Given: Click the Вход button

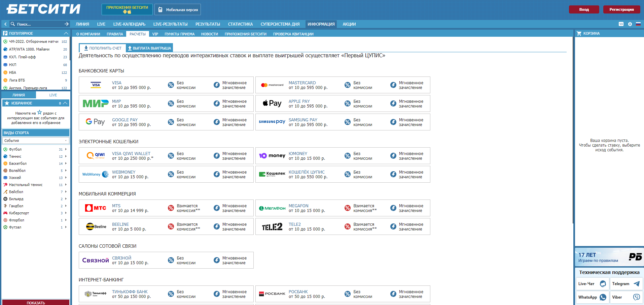Looking at the screenshot, I should tap(584, 9).
